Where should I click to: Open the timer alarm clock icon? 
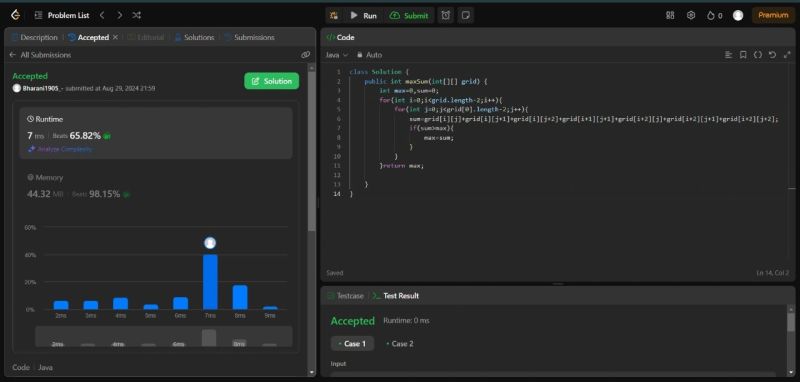(x=445, y=15)
